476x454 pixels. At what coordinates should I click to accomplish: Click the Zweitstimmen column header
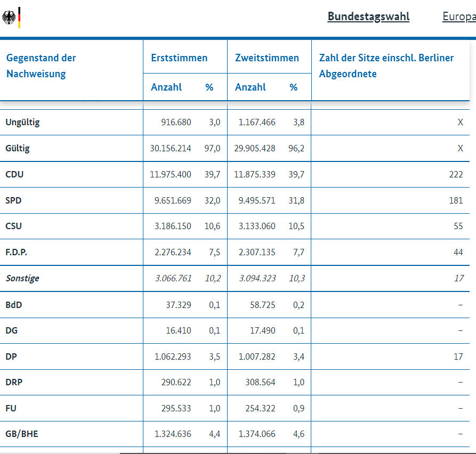click(x=267, y=58)
